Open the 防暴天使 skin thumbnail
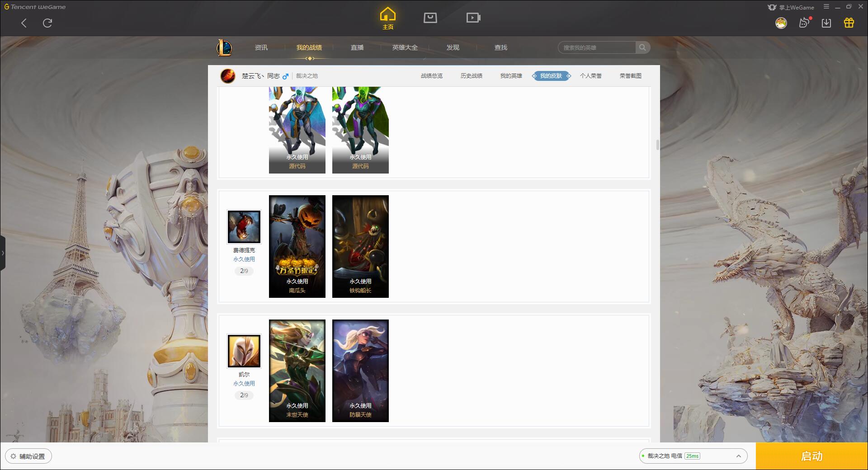This screenshot has width=868, height=470. pos(360,371)
